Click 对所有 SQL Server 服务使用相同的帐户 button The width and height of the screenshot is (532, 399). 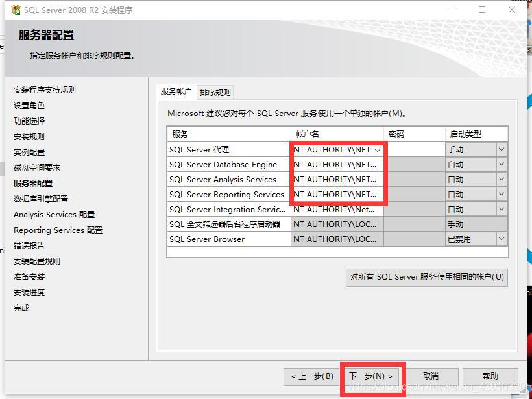click(427, 277)
